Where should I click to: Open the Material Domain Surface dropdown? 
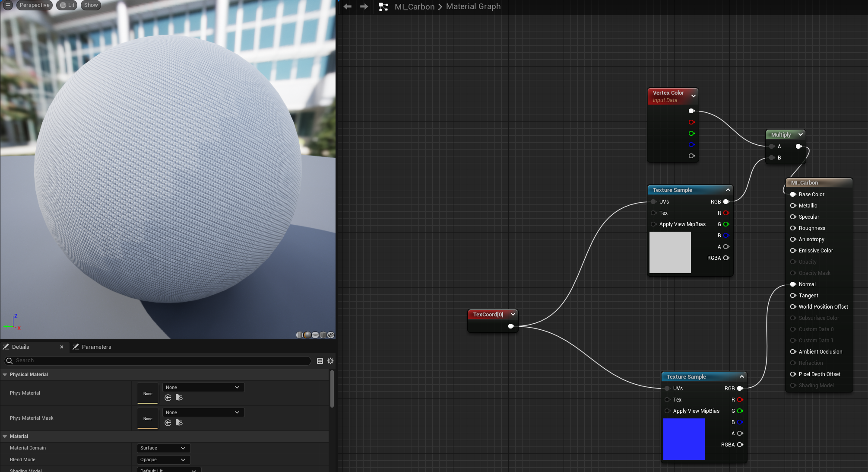coord(163,448)
